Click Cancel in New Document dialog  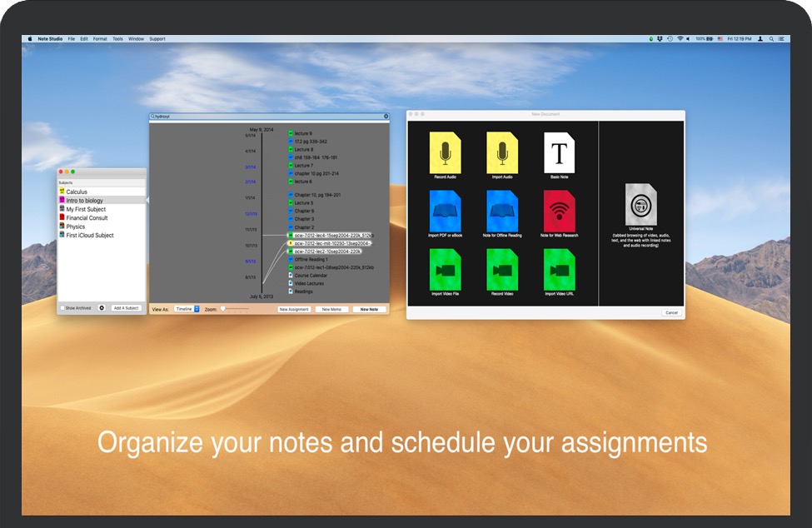point(670,313)
